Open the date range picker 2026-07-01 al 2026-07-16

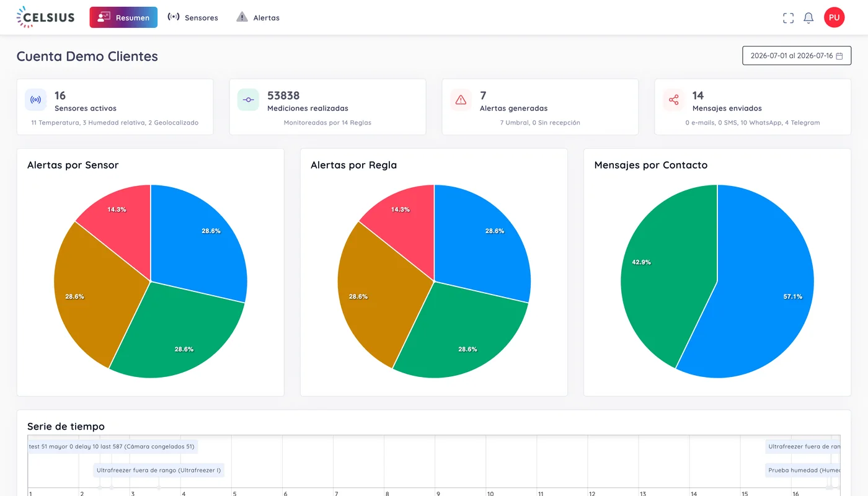[x=797, y=56]
